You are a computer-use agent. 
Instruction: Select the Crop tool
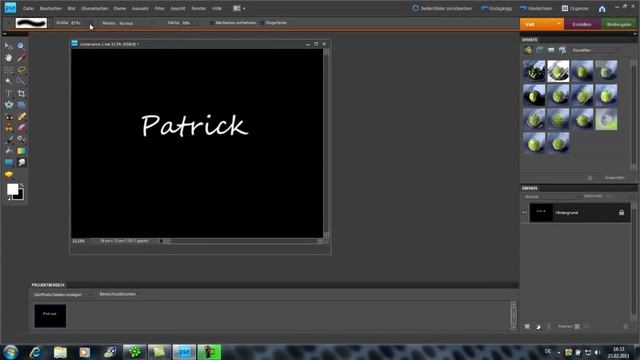click(21, 93)
